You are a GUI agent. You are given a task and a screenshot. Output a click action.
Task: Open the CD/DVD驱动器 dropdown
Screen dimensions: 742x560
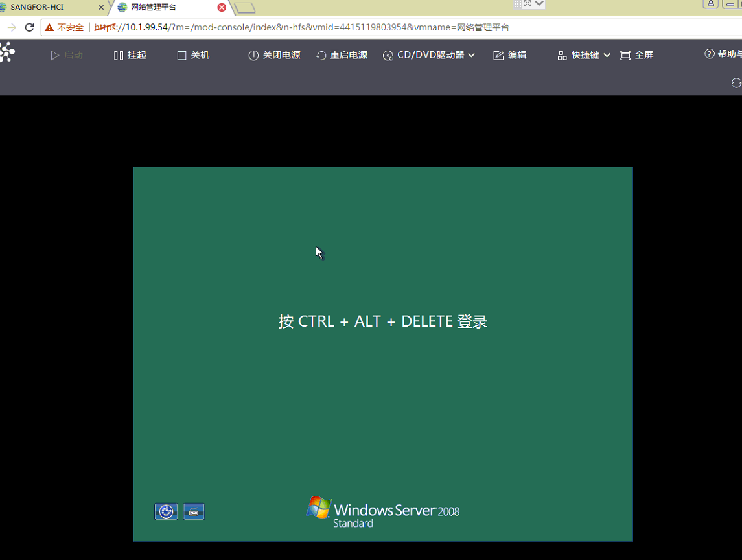pyautogui.click(x=429, y=55)
